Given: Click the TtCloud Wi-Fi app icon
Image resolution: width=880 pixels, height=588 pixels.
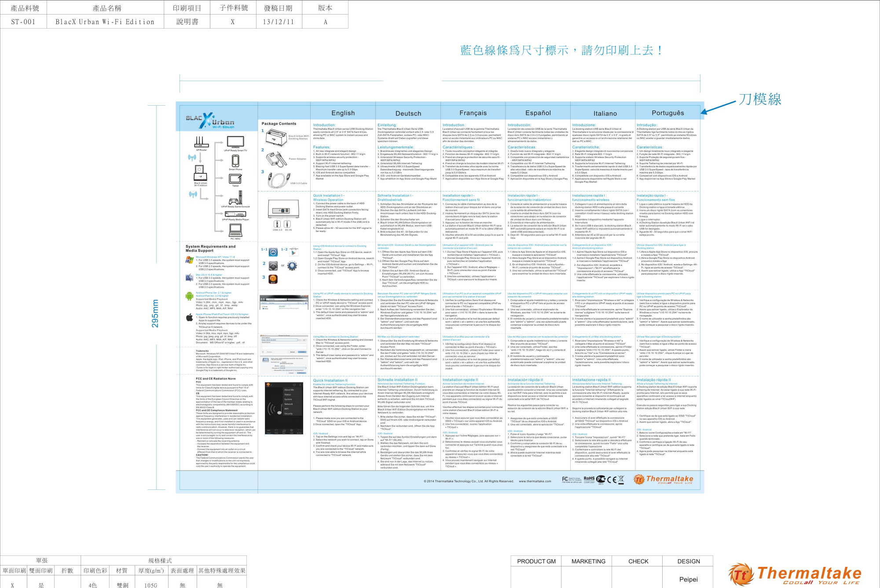Looking at the screenshot, I should point(273,279).
